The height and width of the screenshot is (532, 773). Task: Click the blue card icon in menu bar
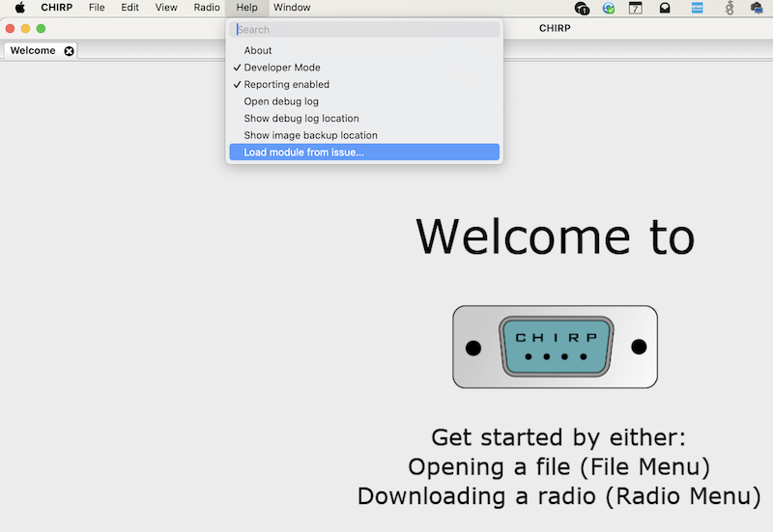[x=696, y=8]
